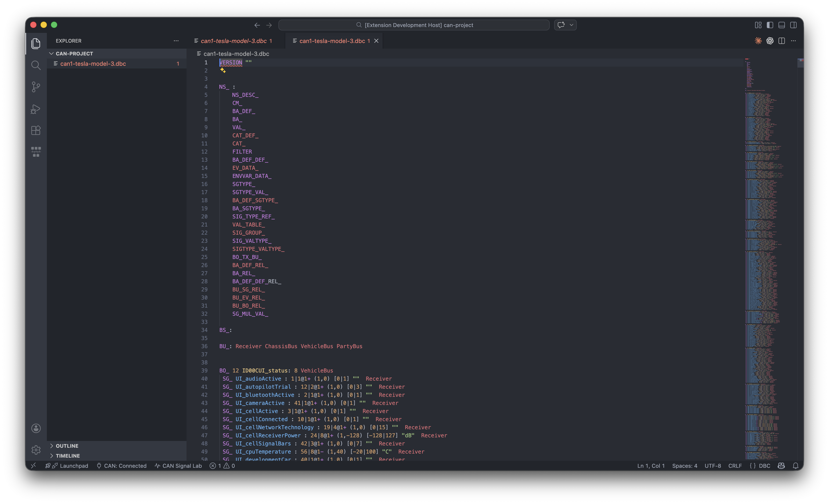This screenshot has width=829, height=504.
Task: Expand the TIMELINE section
Action: 68,456
